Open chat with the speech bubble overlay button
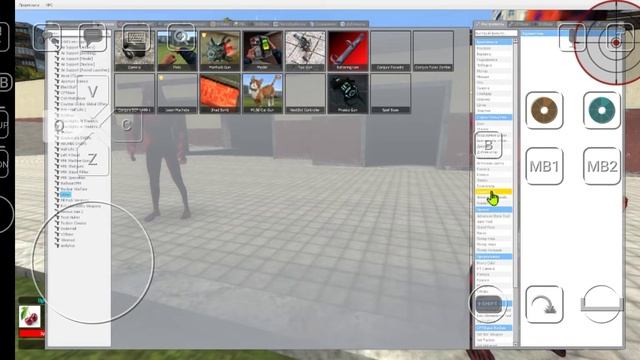The height and width of the screenshot is (360, 640). click(93, 37)
